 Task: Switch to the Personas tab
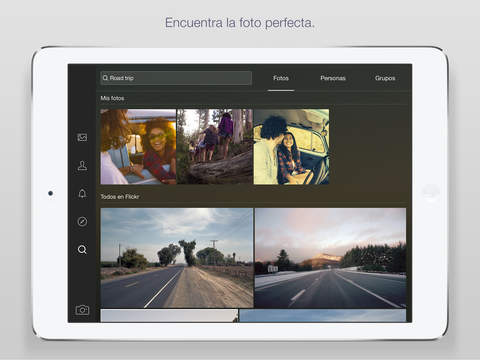pyautogui.click(x=333, y=78)
